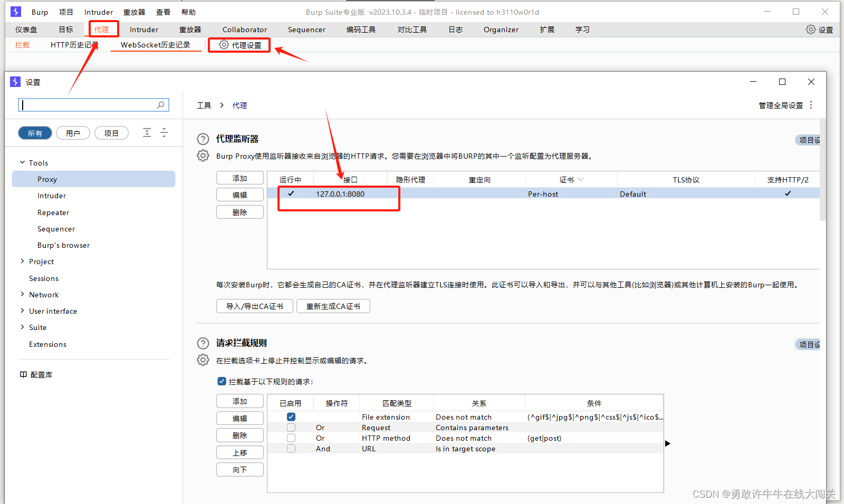This screenshot has height=504, width=844.
Task: Click the search magnifier icon in settings
Action: pos(161,105)
